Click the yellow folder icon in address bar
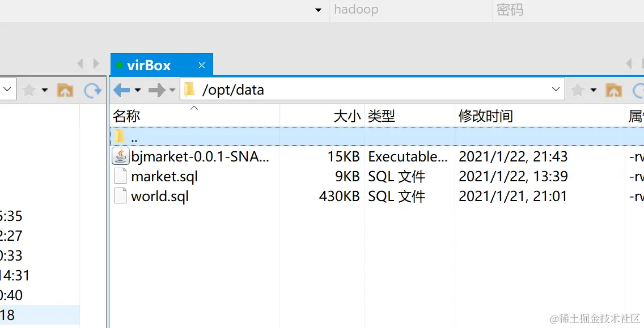The height and width of the screenshot is (328, 644). click(189, 89)
